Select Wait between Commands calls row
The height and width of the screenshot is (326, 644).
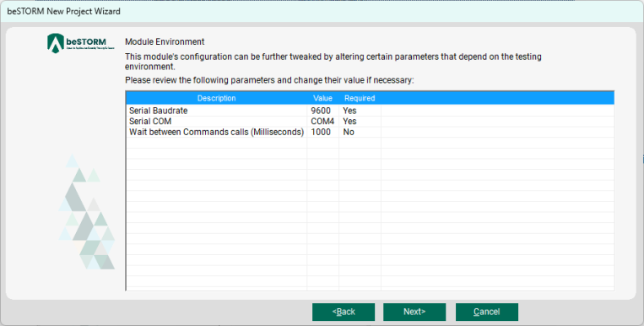(370, 132)
